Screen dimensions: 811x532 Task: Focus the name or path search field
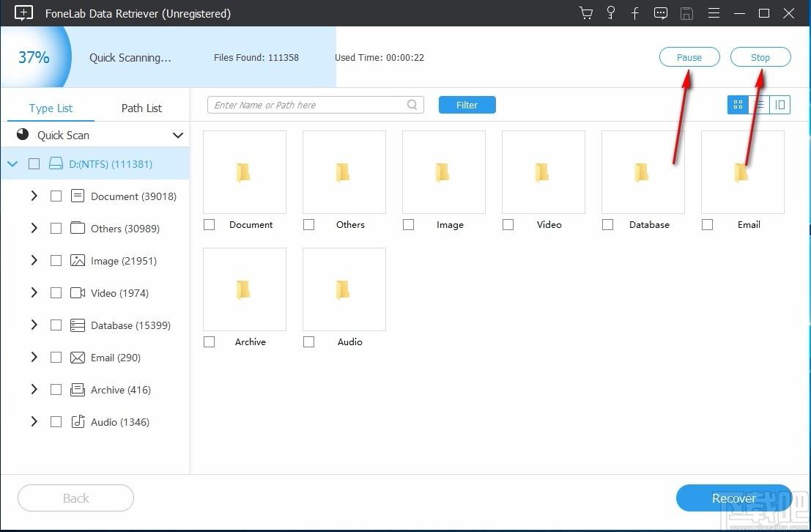[x=316, y=105]
